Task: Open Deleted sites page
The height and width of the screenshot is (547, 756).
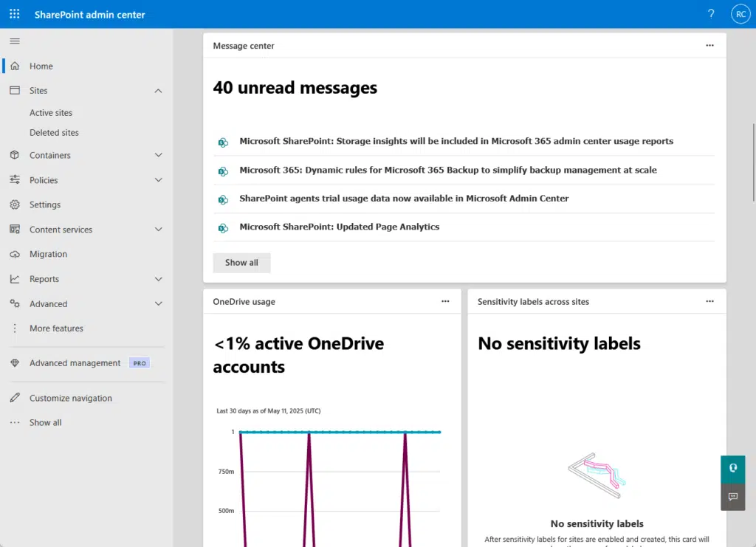Action: click(54, 133)
